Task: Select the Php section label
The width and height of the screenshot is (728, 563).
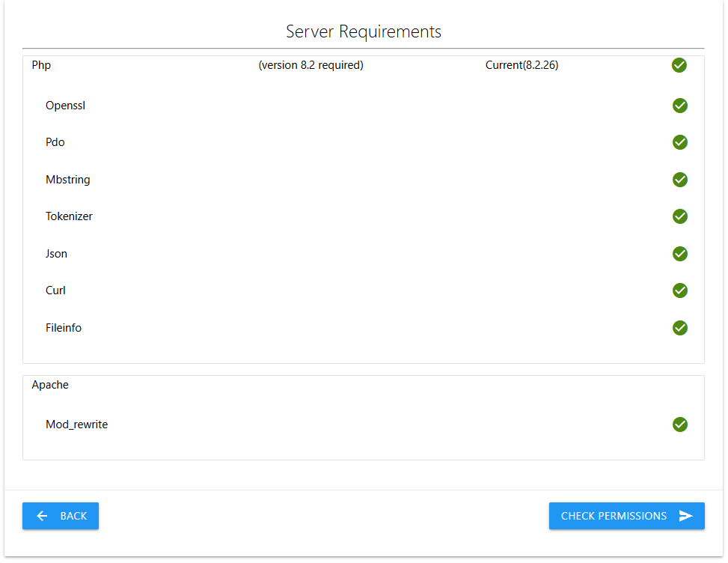Action: pyautogui.click(x=41, y=65)
